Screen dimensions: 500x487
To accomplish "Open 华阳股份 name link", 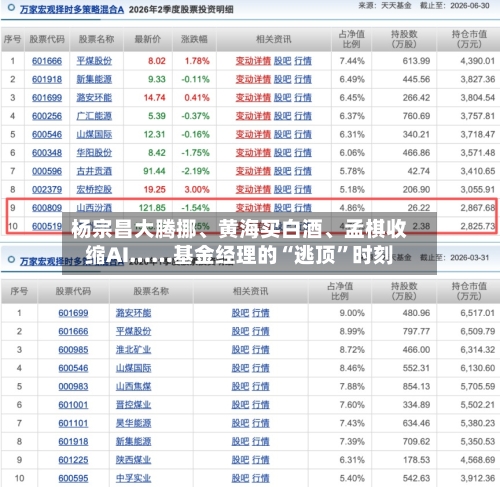I will [94, 153].
